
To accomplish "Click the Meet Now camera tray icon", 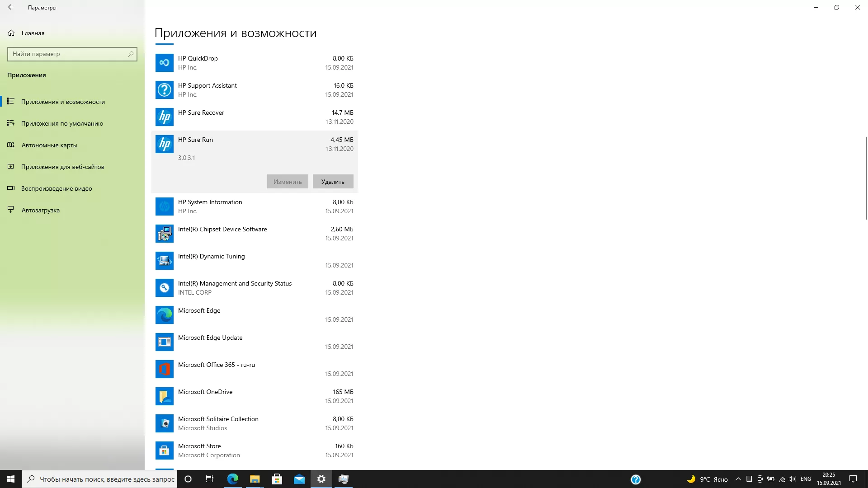I will (760, 479).
